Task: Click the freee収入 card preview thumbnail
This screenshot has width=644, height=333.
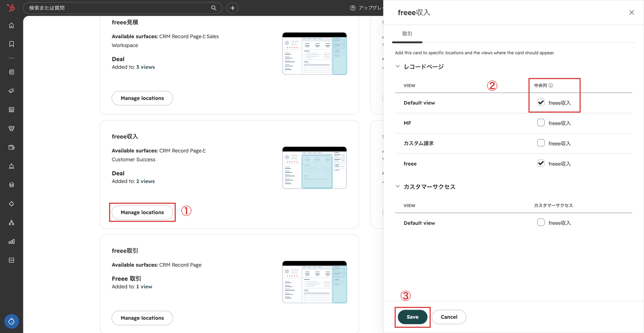Action: point(315,168)
